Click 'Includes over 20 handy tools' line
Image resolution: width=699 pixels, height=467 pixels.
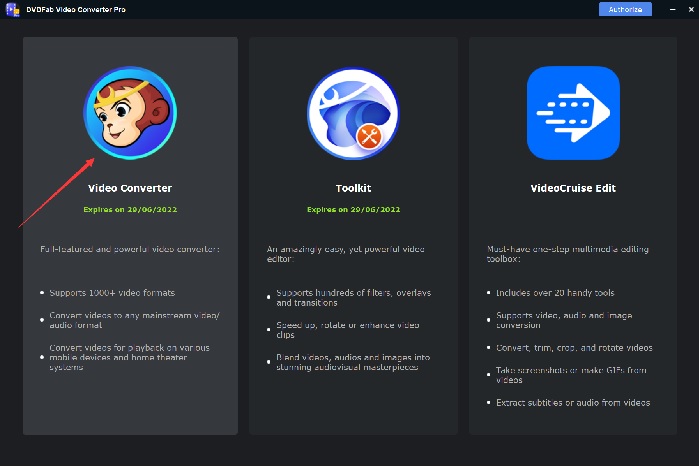pyautogui.click(x=555, y=293)
